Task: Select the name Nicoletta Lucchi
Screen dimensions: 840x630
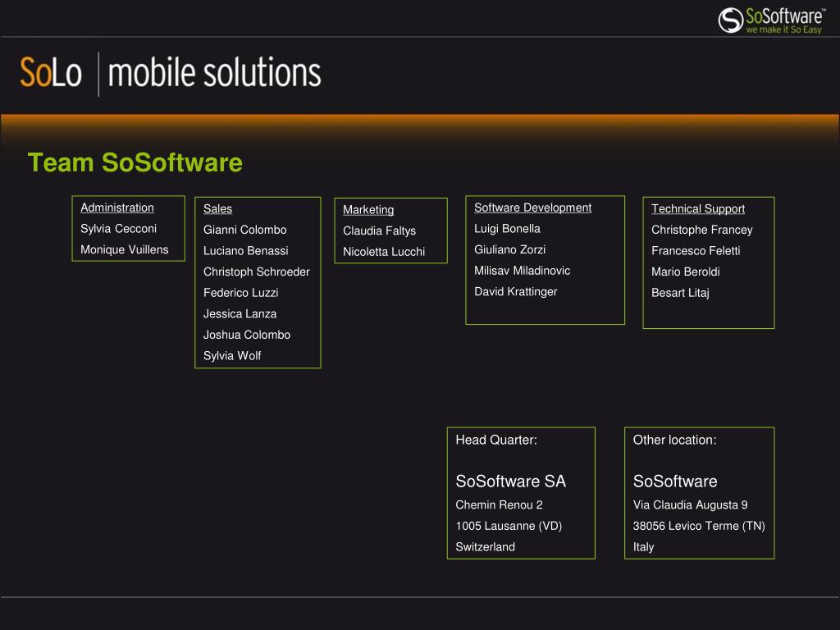Action: click(x=384, y=252)
